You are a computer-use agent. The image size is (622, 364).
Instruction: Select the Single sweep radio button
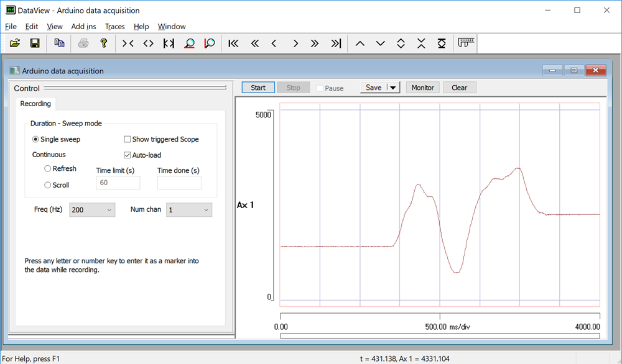tap(36, 139)
